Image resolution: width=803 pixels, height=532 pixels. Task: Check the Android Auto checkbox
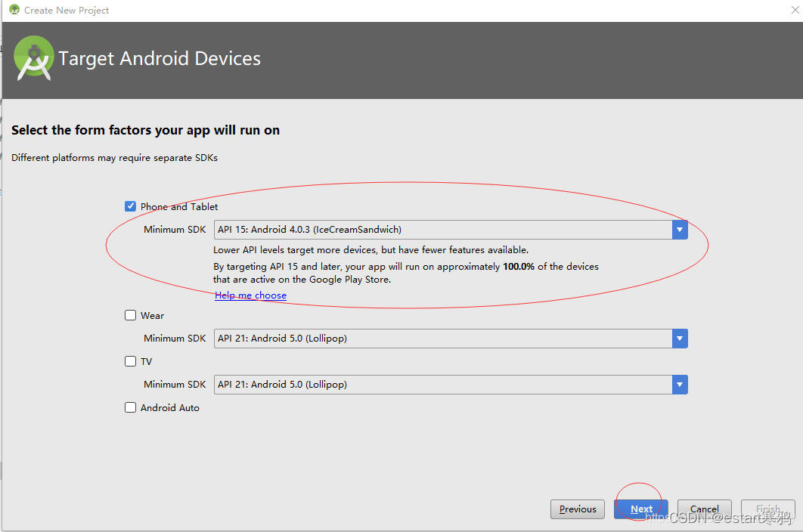pos(130,407)
